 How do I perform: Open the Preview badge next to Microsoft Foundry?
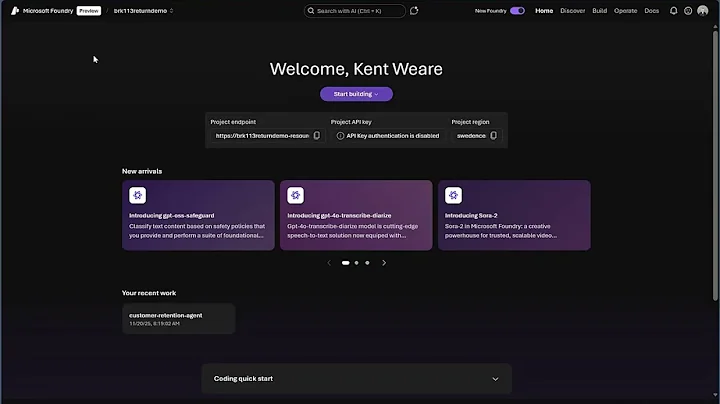(89, 11)
